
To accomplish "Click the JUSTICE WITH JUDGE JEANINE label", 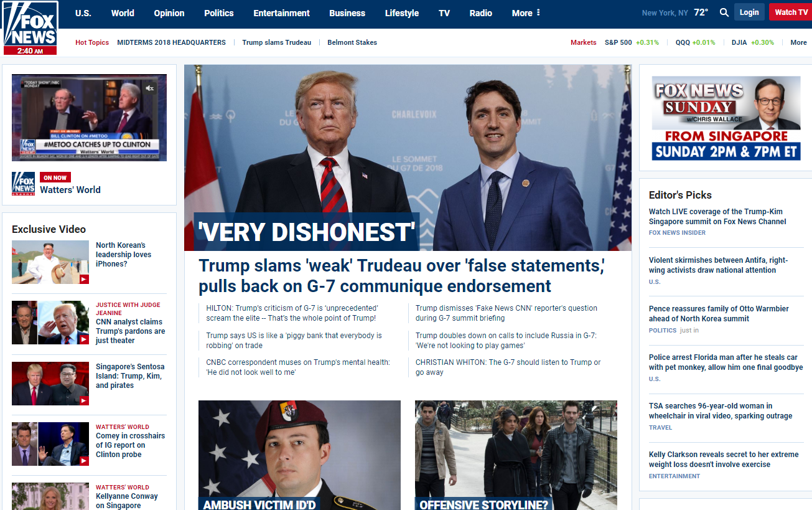I will (x=128, y=309).
